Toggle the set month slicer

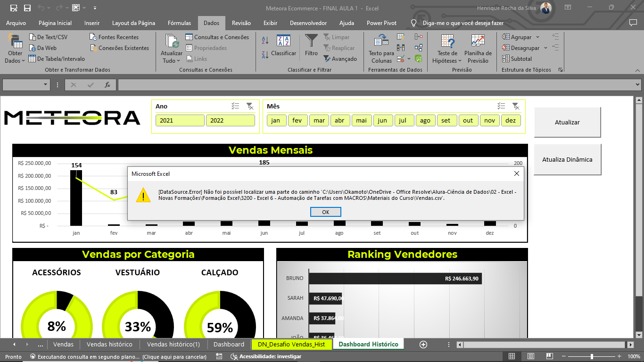coord(446,121)
